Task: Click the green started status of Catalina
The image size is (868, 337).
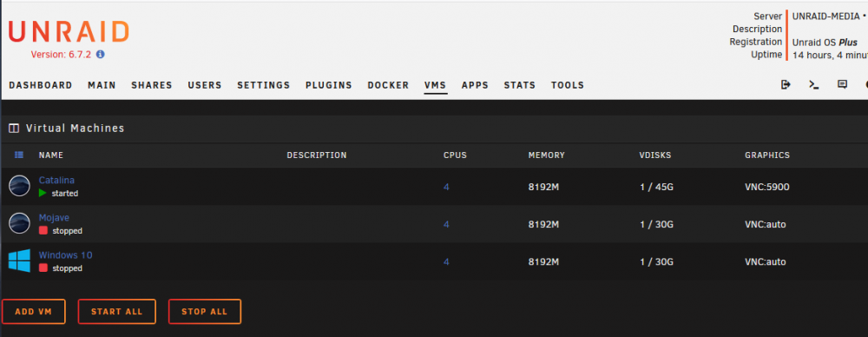Action: (x=59, y=194)
